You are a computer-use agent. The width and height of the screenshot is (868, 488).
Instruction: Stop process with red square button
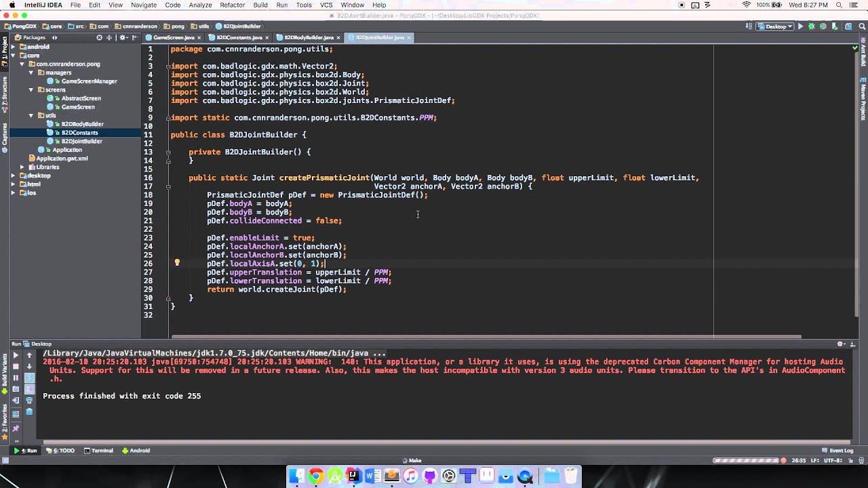point(16,367)
